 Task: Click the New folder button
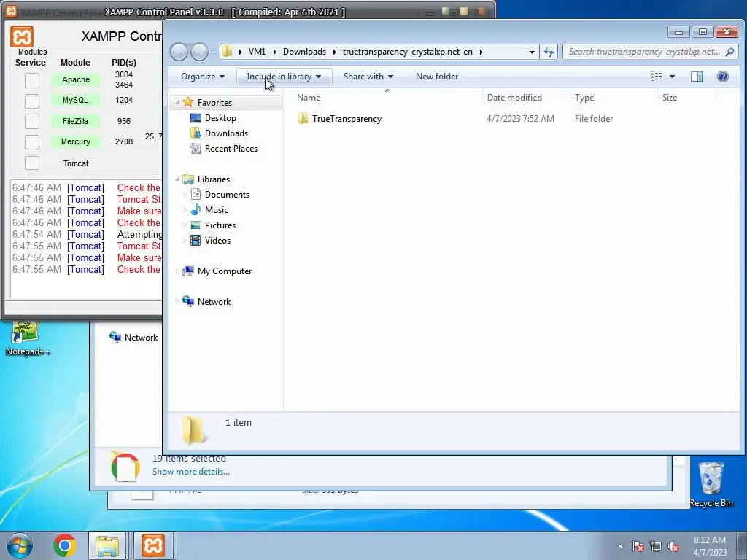437,76
